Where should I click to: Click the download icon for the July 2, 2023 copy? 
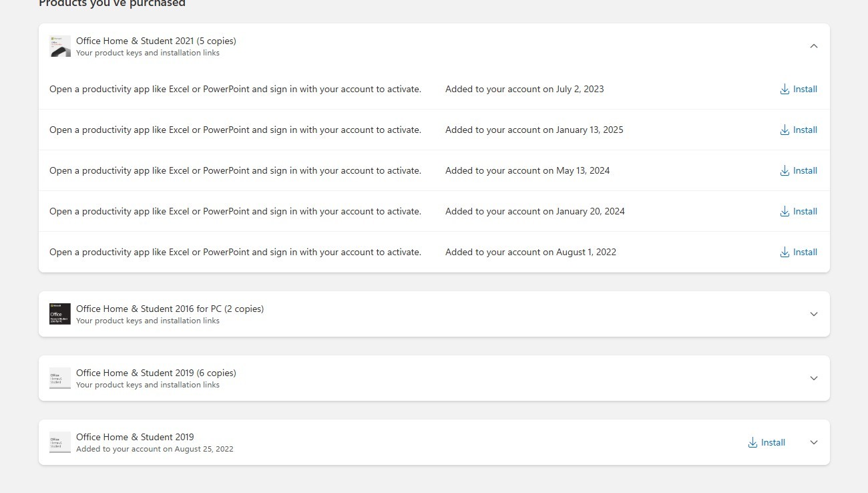[x=785, y=90]
